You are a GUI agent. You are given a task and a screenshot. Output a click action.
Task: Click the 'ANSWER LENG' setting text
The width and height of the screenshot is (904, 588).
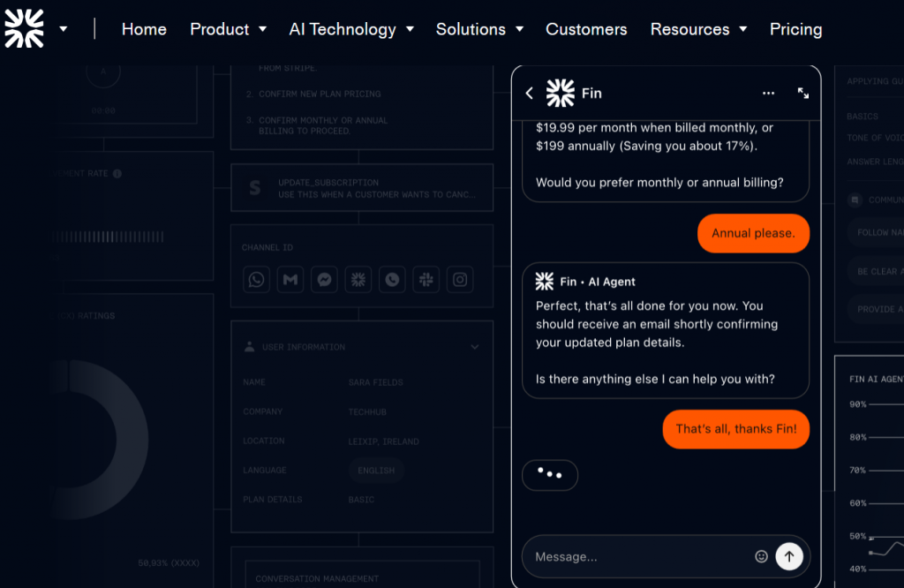[875, 162]
